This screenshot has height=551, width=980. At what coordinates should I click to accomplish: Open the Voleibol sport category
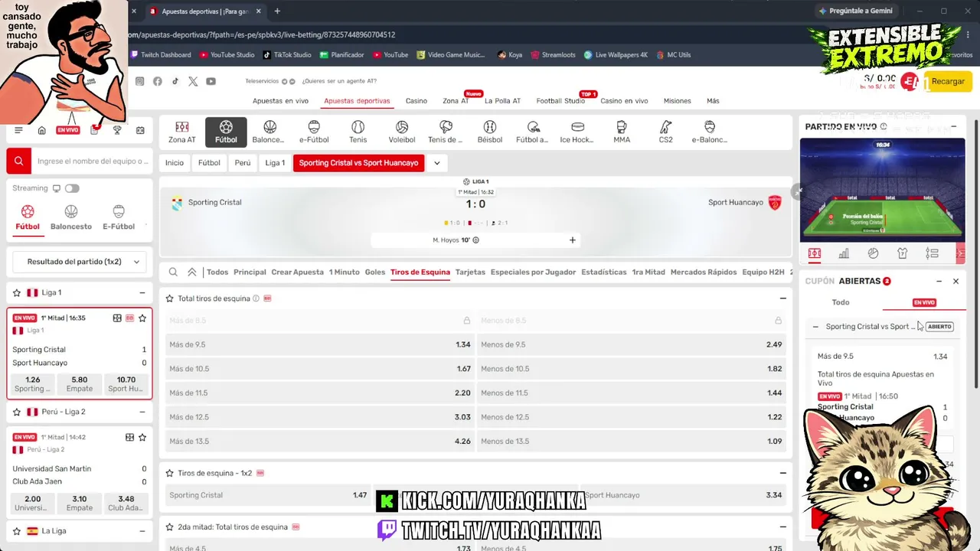tap(401, 132)
